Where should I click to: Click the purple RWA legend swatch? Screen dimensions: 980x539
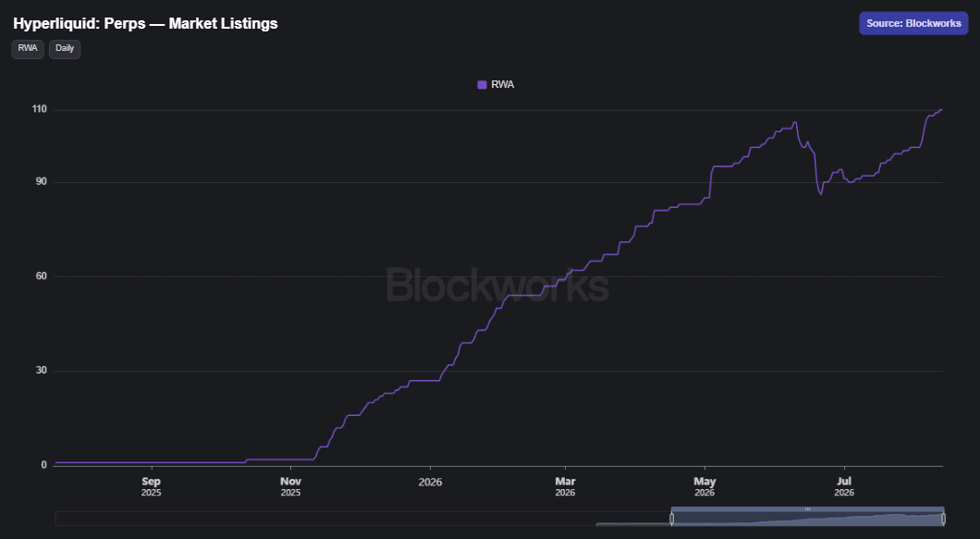tap(482, 84)
